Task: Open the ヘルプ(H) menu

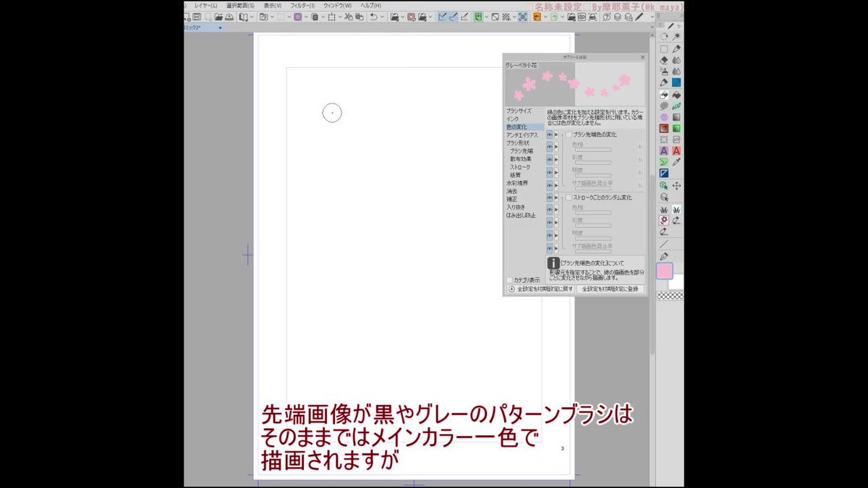Action: [372, 5]
